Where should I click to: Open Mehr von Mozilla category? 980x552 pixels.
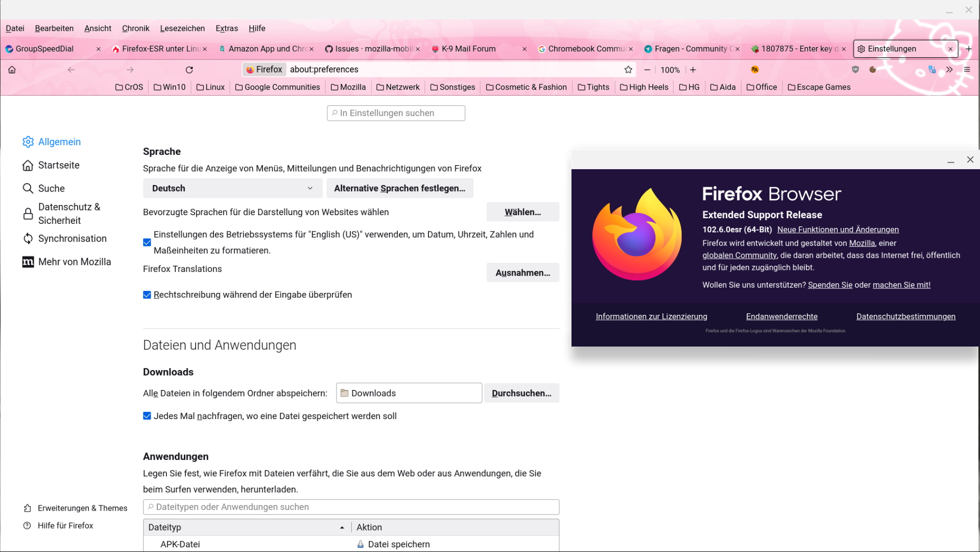coord(67,262)
